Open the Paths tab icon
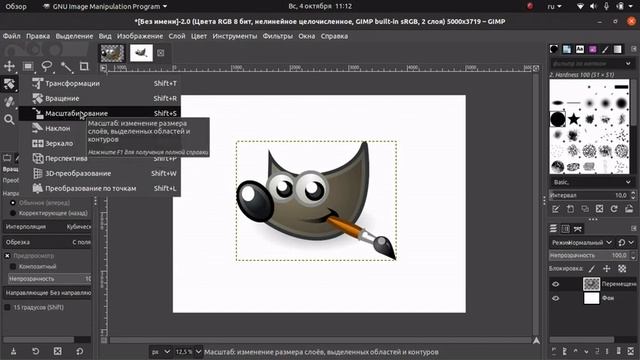This screenshot has width=640, height=360. [578, 229]
